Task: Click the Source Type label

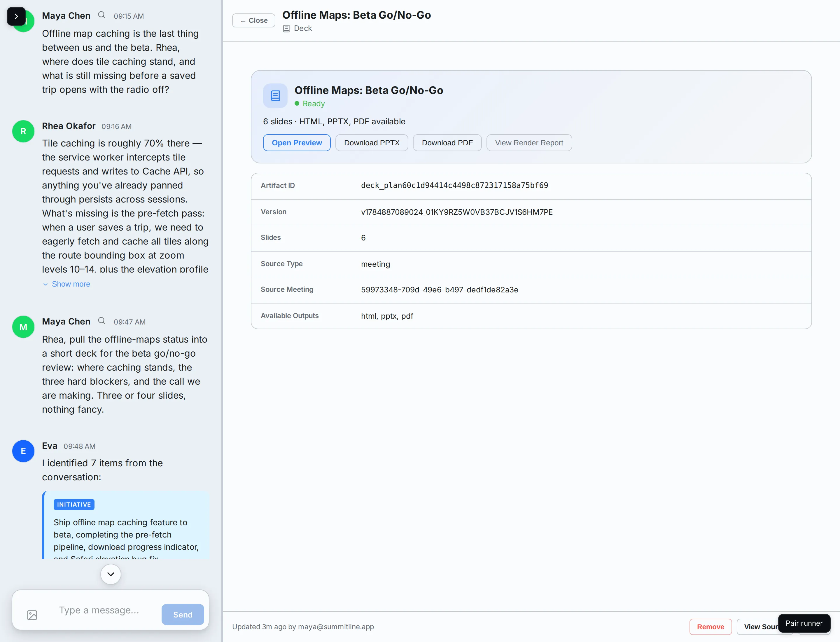Action: click(281, 264)
